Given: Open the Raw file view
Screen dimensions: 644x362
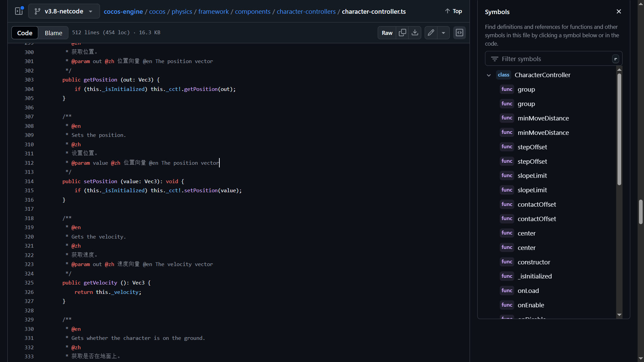Looking at the screenshot, I should pyautogui.click(x=387, y=33).
